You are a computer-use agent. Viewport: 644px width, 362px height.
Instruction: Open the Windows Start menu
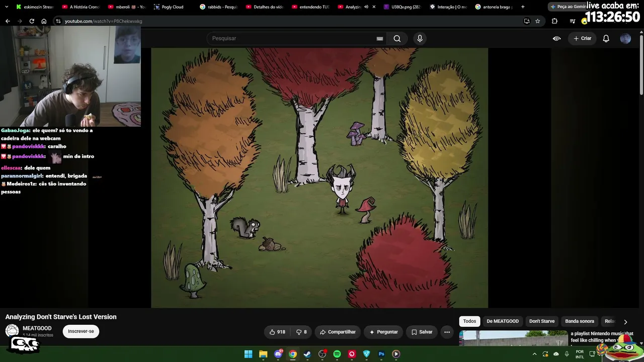pyautogui.click(x=248, y=354)
